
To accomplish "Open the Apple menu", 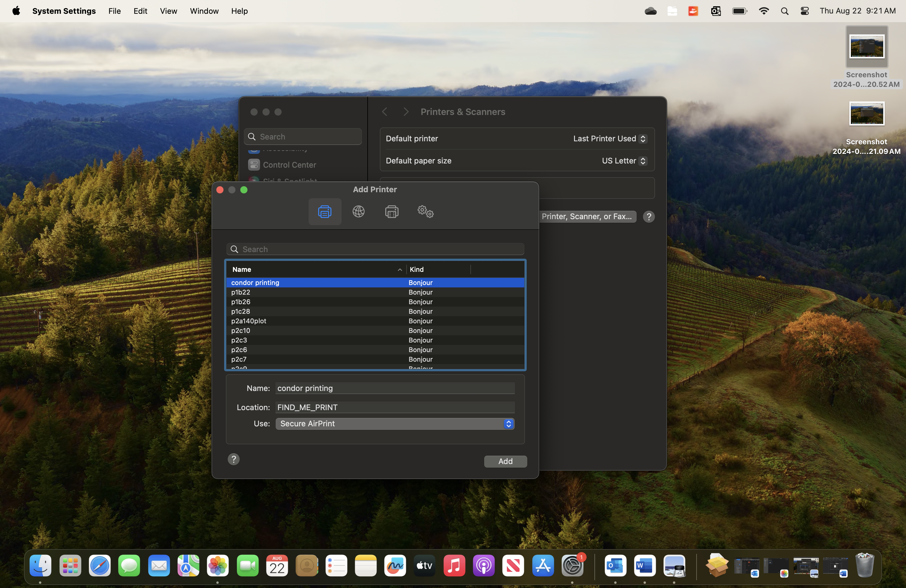I will (x=16, y=11).
